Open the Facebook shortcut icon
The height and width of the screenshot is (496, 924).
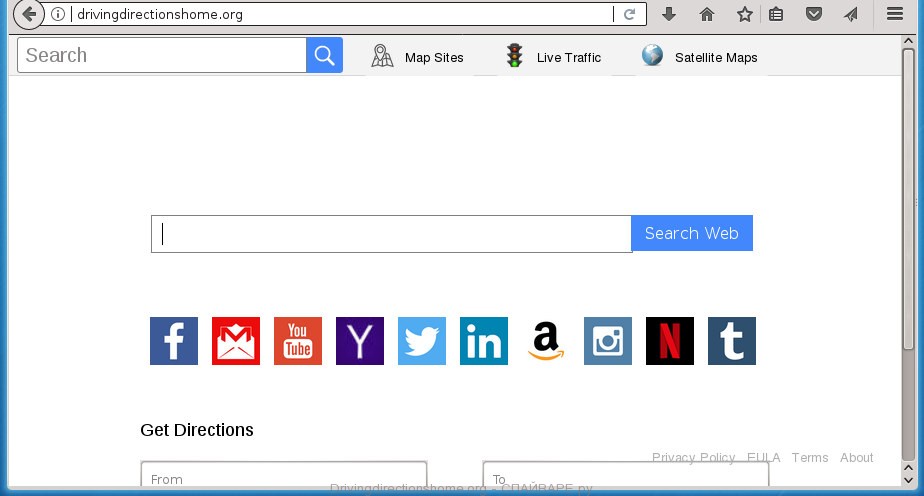pyautogui.click(x=174, y=341)
